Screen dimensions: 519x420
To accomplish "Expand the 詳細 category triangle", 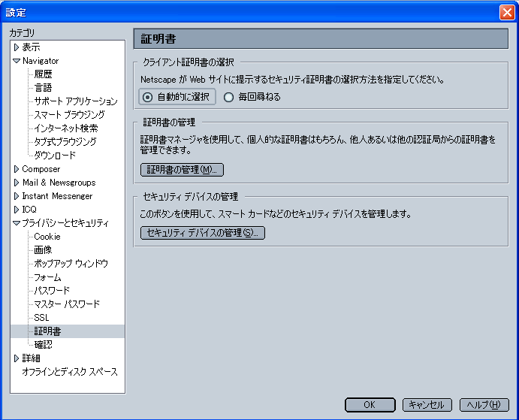I will (16, 358).
